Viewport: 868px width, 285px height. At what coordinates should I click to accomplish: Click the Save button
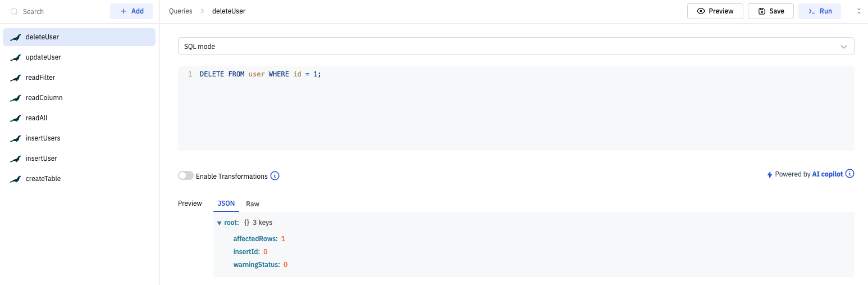(x=770, y=11)
